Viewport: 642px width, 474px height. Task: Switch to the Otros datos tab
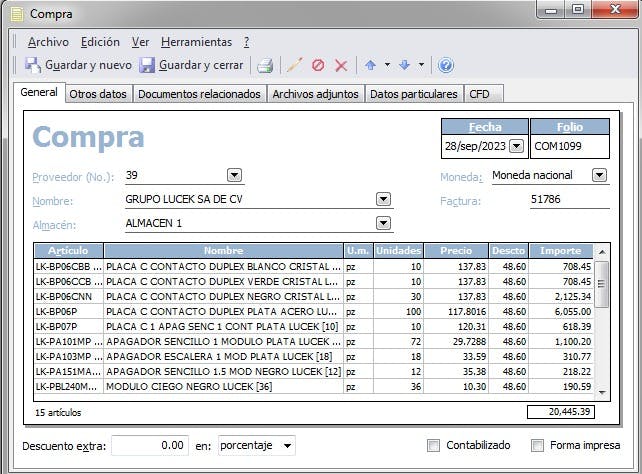[x=98, y=94]
